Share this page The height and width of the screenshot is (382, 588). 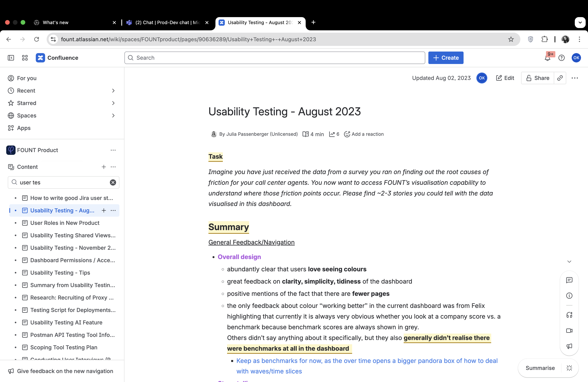pos(538,78)
